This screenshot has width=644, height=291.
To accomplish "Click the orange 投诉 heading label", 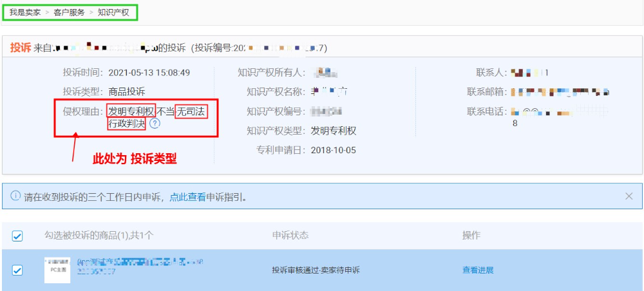I will click(21, 48).
